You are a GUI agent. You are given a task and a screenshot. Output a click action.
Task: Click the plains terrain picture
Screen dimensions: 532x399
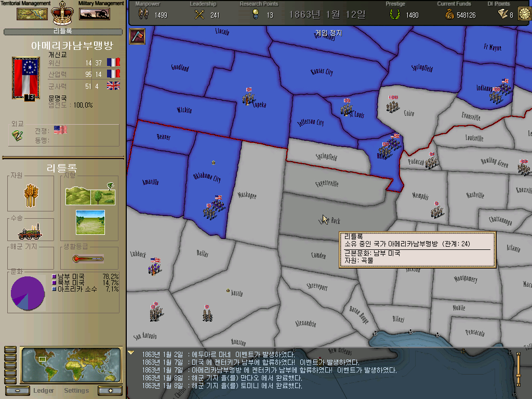(x=90, y=222)
